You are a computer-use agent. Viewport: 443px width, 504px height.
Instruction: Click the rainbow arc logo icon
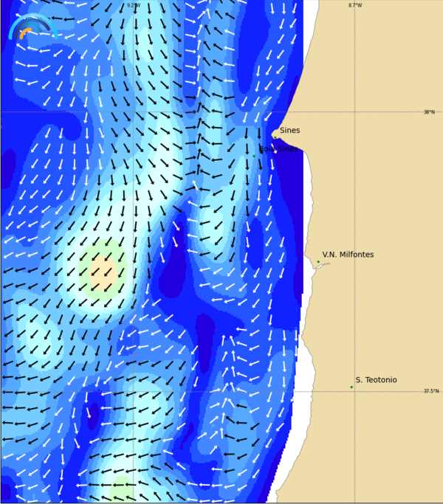(31, 28)
